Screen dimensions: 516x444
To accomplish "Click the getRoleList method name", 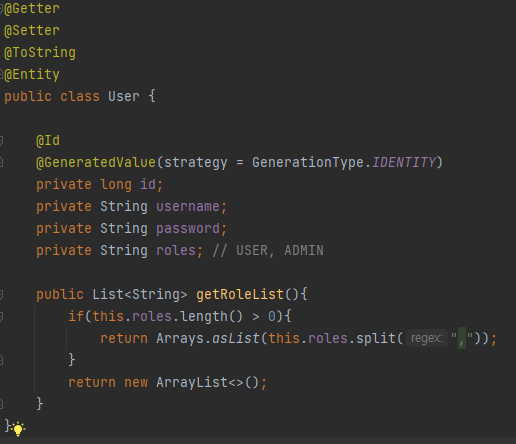I will tap(240, 294).
